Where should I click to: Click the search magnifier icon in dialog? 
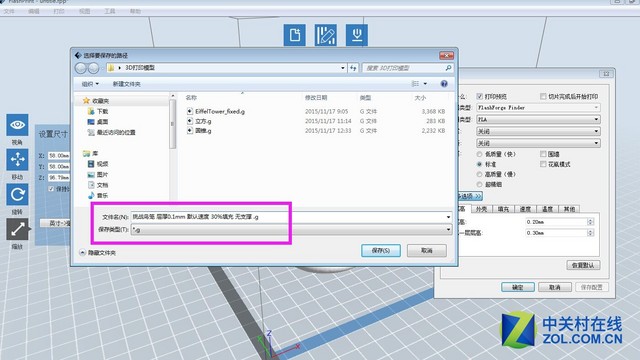pyautogui.click(x=448, y=68)
